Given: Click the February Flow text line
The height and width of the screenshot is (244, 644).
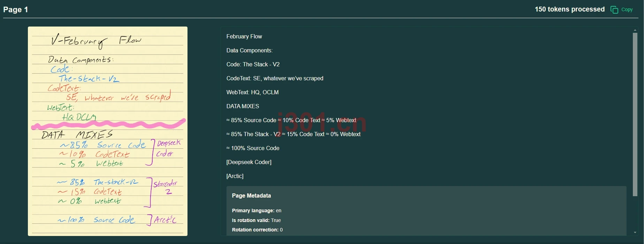Looking at the screenshot, I should point(244,37).
